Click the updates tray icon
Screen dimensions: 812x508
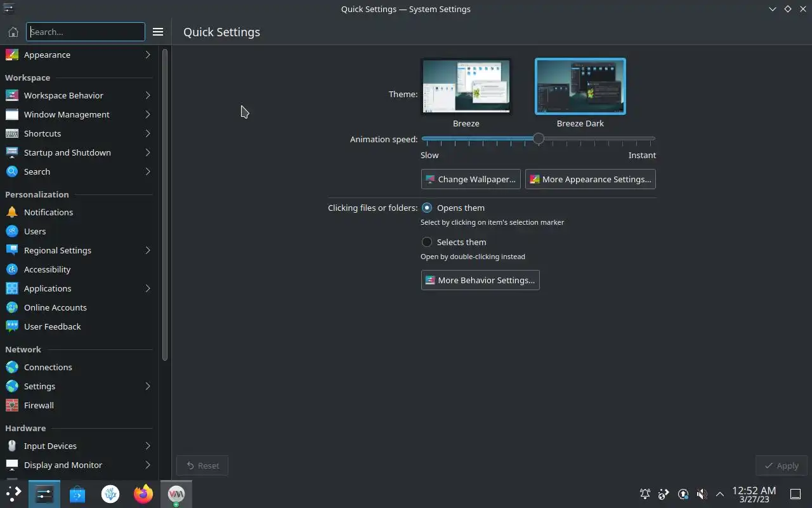tap(683, 494)
